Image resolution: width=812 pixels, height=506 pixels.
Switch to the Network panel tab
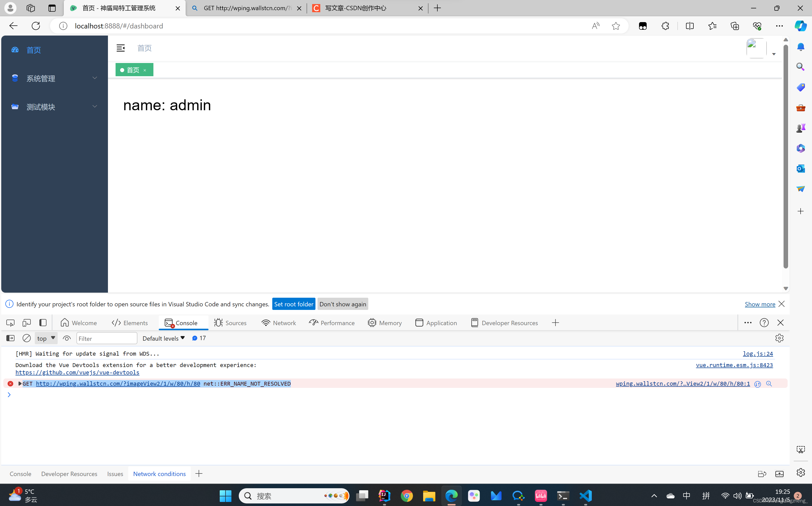pyautogui.click(x=279, y=323)
